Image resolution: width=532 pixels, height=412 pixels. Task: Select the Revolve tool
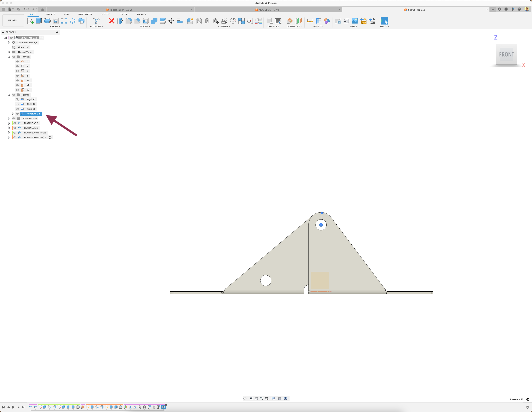47,21
